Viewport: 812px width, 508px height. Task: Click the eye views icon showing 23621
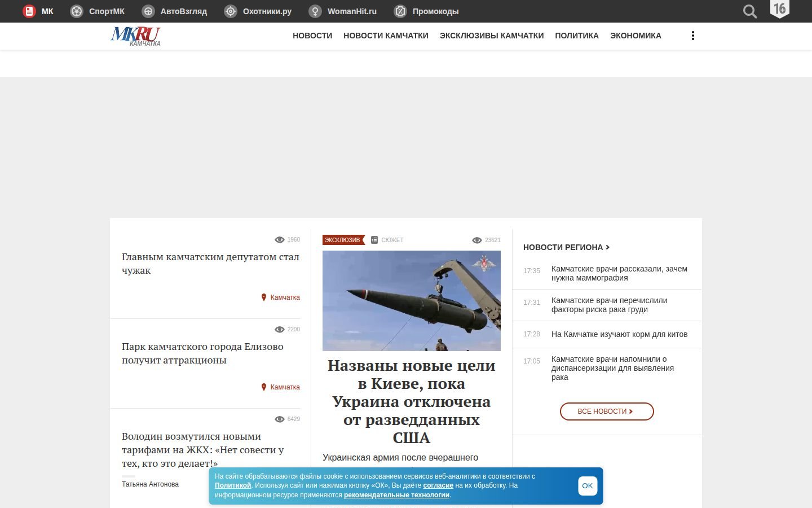[477, 240]
